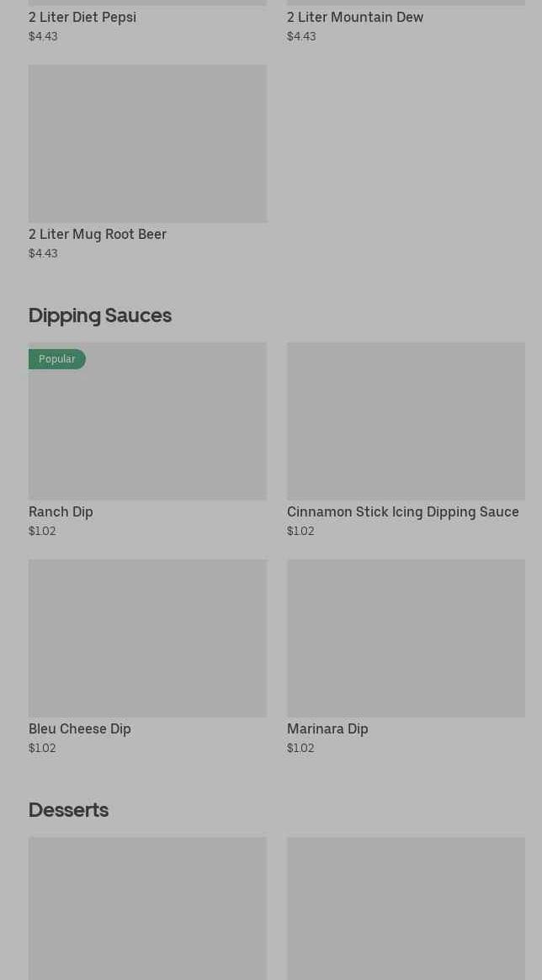Open the Ranch Dip photo placeholder
Image resolution: width=542 pixels, height=980 pixels.
(x=147, y=429)
